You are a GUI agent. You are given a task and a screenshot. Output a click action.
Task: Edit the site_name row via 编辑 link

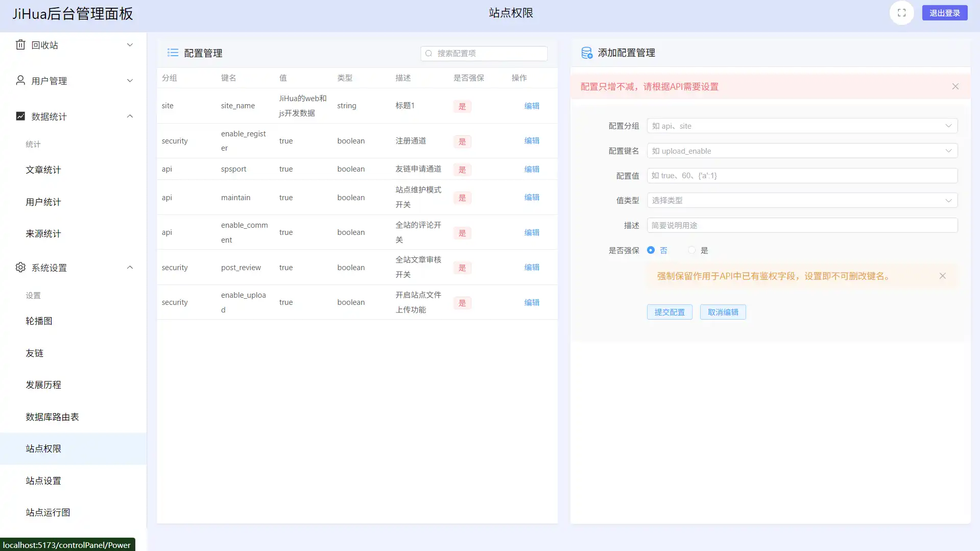[x=531, y=106]
